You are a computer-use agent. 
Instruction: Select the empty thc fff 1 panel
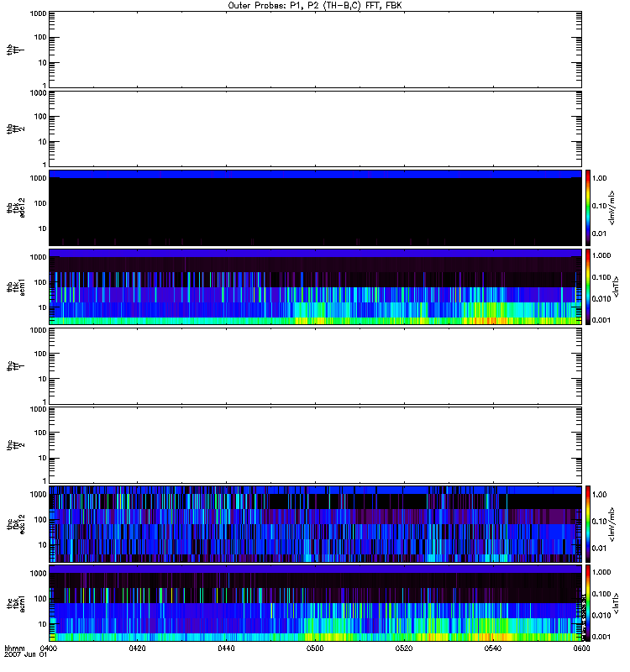315,366
